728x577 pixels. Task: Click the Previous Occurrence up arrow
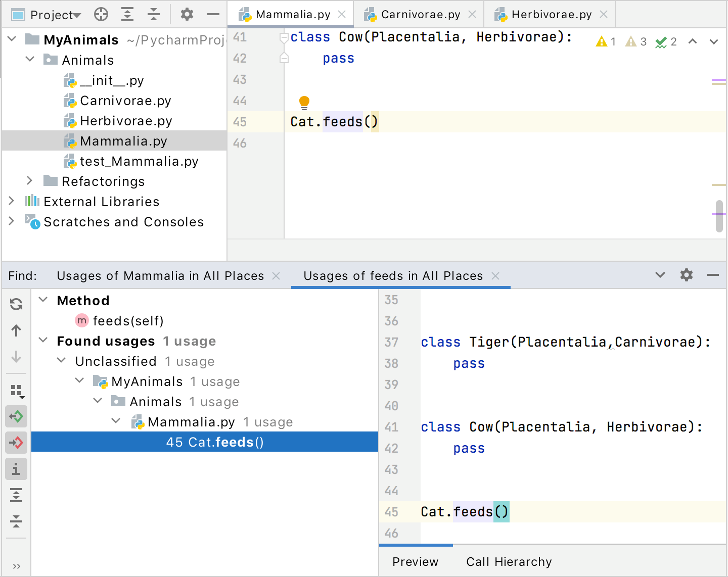(x=16, y=330)
